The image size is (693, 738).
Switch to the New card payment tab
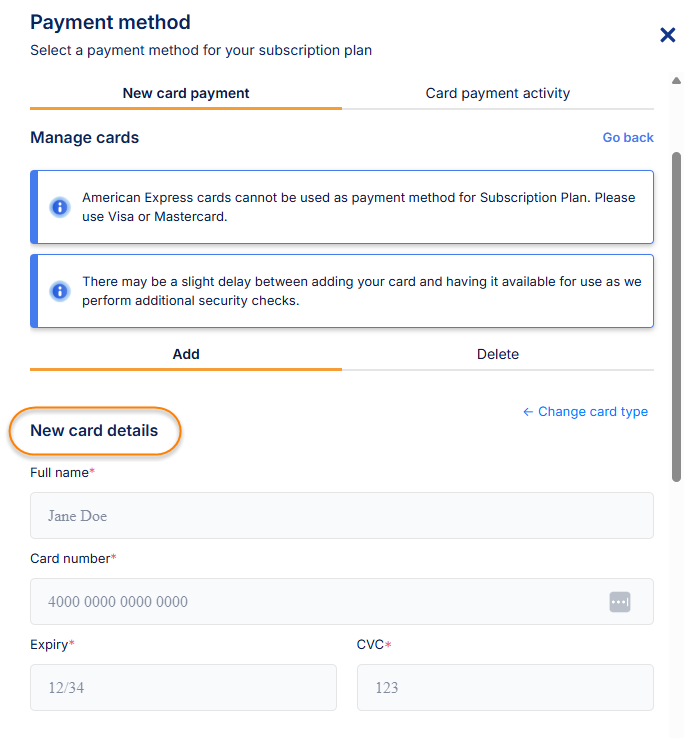(186, 94)
